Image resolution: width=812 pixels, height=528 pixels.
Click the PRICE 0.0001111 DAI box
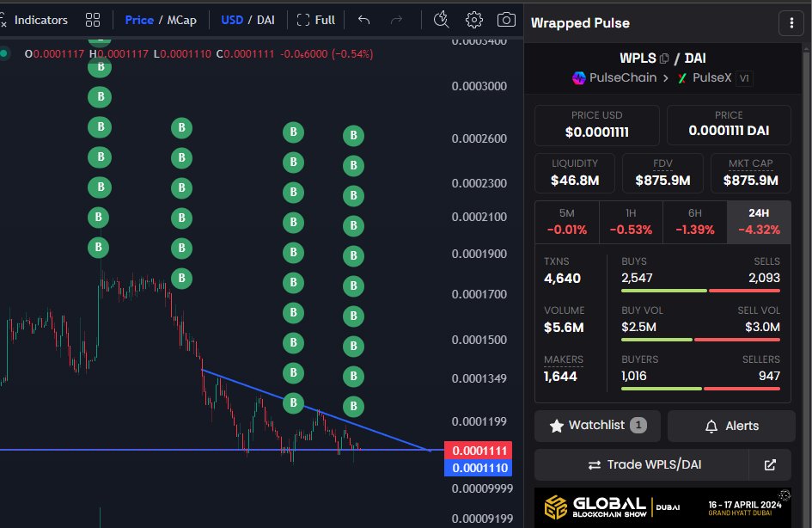coord(729,125)
